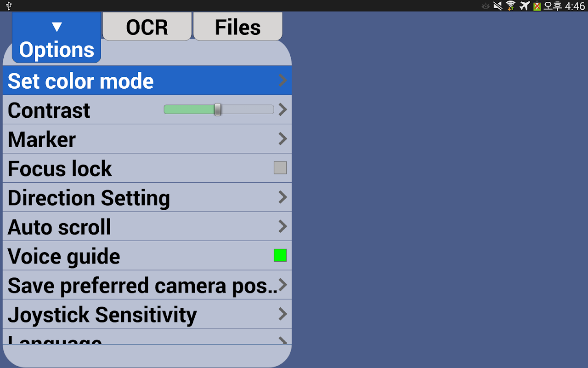Click the Marker row chevron arrow
The width and height of the screenshot is (588, 368).
283,139
